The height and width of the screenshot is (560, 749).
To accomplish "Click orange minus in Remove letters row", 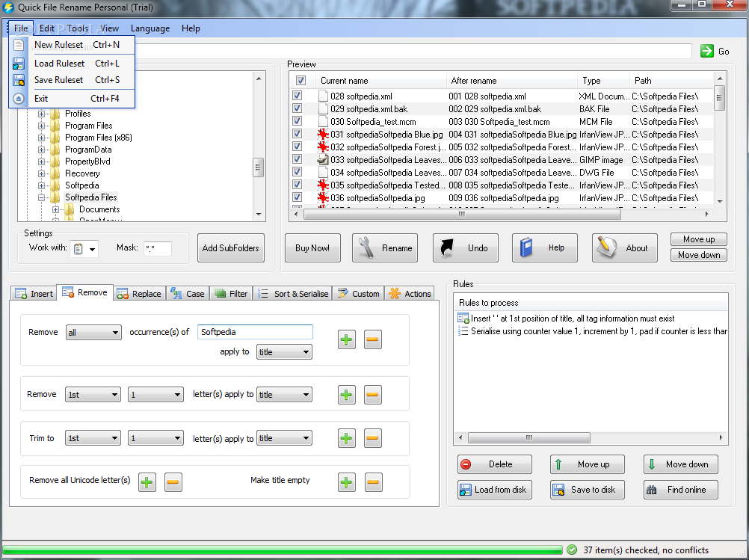I will pos(372,395).
